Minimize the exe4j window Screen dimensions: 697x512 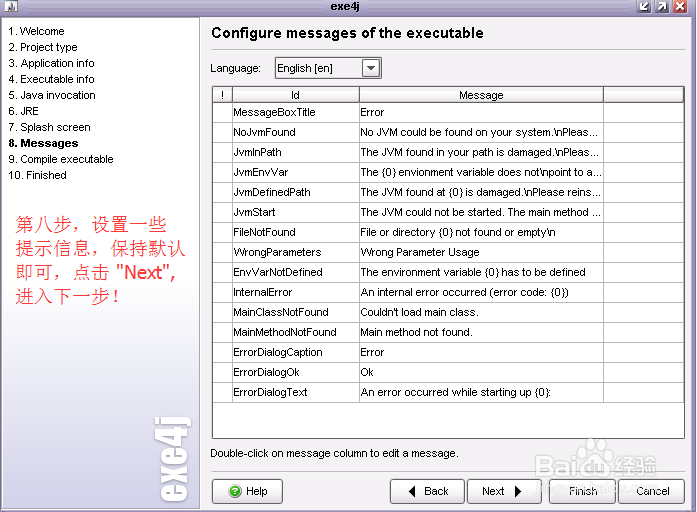click(644, 6)
